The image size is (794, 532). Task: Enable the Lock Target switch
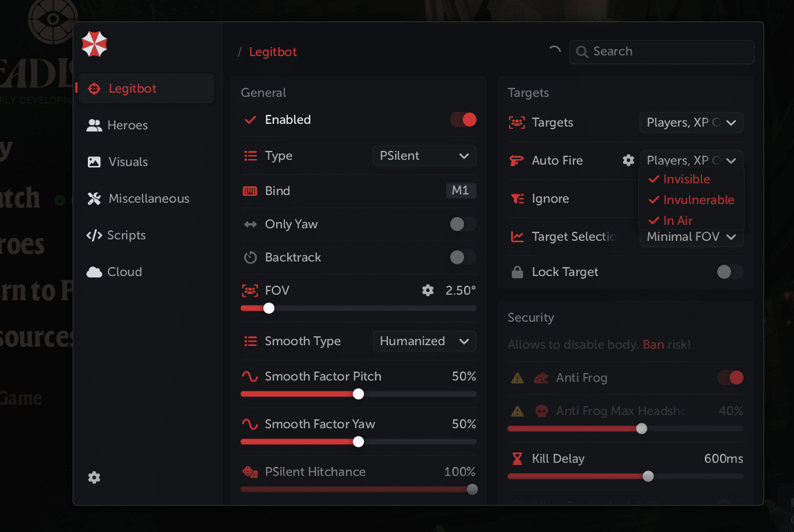[x=730, y=272]
